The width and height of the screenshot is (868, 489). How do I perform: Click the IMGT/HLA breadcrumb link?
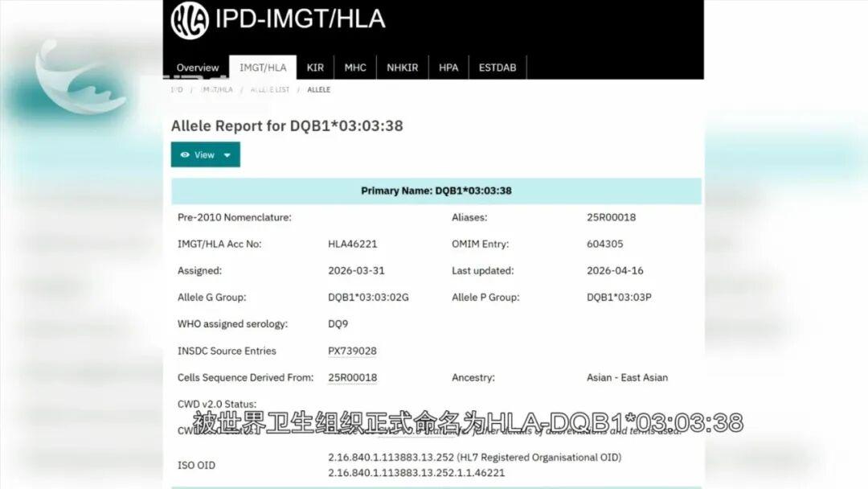click(217, 90)
